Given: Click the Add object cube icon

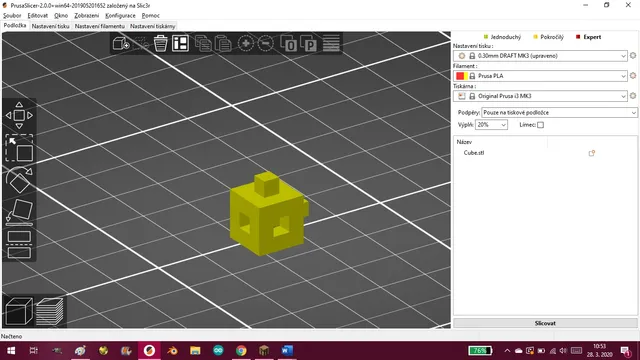Looking at the screenshot, I should coord(121,43).
